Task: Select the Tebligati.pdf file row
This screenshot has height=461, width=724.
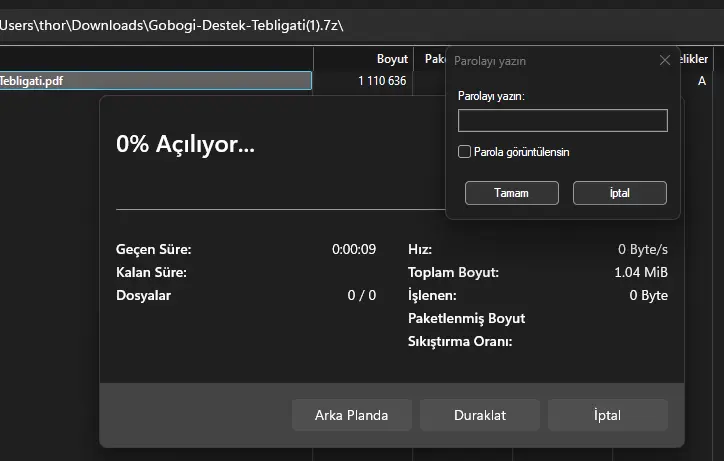Action: pos(150,81)
